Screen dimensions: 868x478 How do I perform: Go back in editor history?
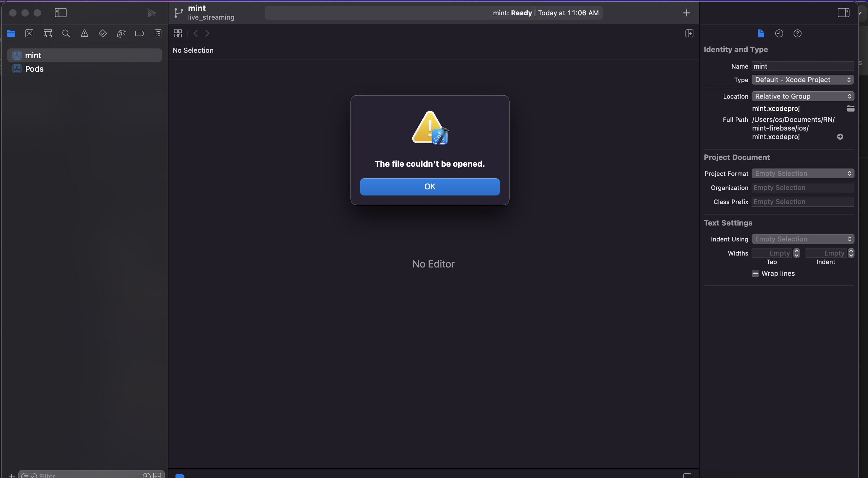pos(195,33)
